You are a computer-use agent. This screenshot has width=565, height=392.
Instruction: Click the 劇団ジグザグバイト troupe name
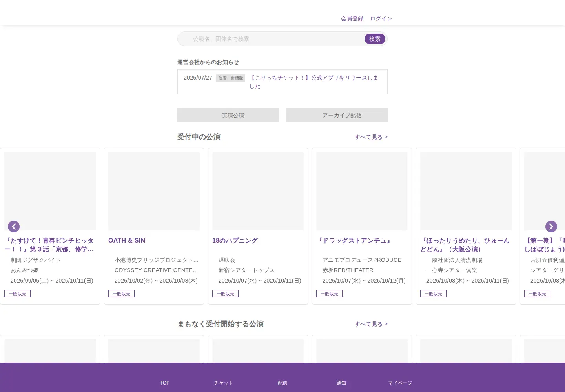[x=36, y=260]
